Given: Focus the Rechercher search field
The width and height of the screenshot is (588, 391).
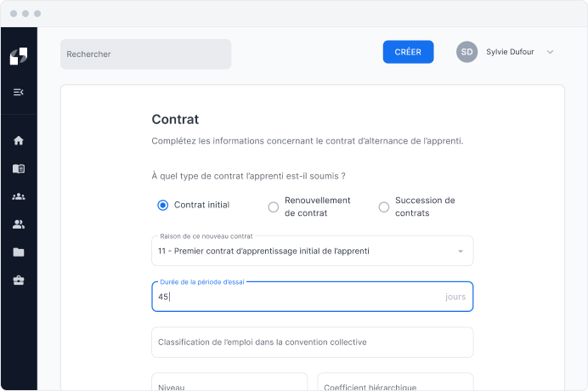Looking at the screenshot, I should (x=145, y=54).
